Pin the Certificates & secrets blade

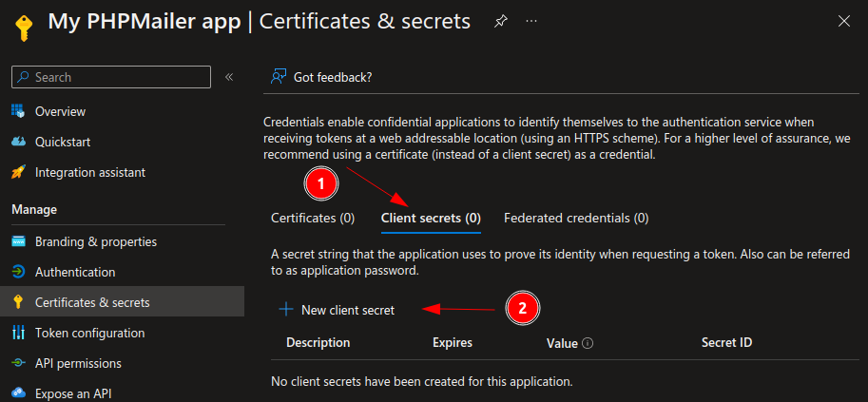pos(500,22)
